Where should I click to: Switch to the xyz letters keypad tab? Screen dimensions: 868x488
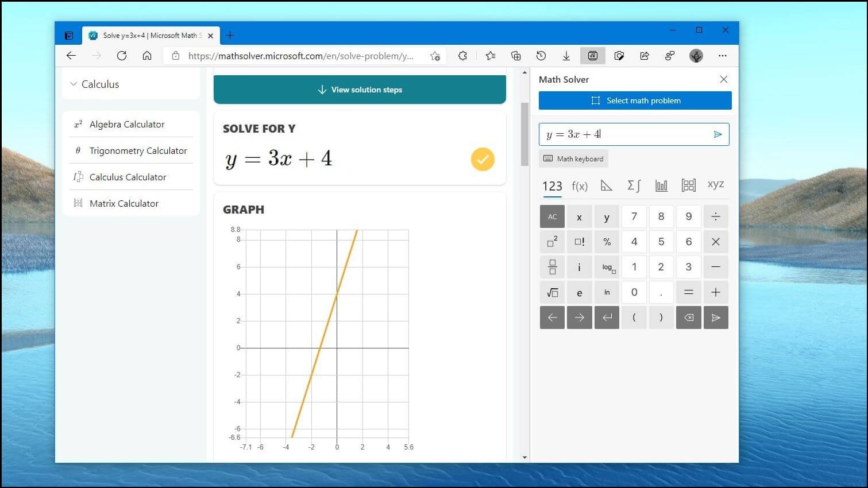pos(716,184)
